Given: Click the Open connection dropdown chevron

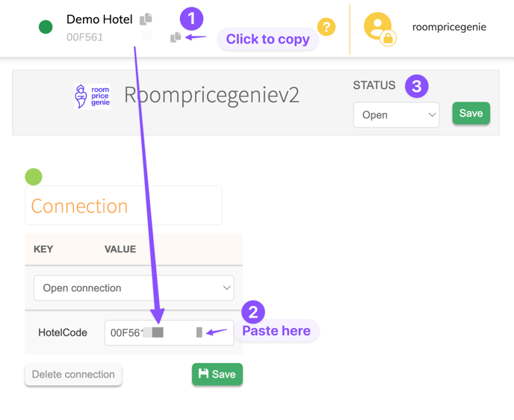Looking at the screenshot, I should click(x=226, y=288).
